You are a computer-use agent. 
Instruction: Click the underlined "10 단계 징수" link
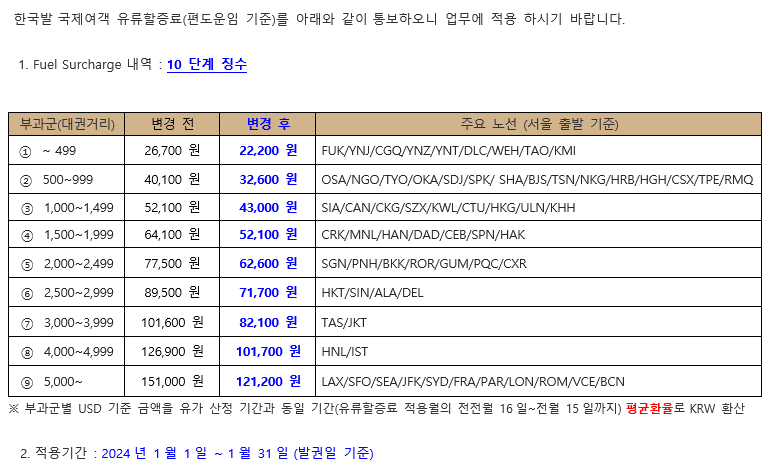206,65
